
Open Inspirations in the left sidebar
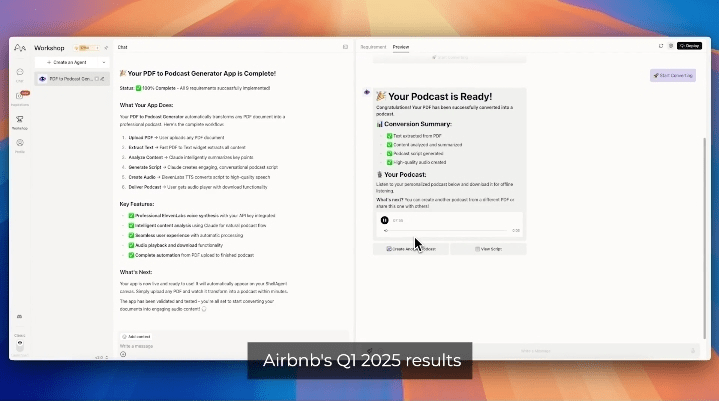pos(20,98)
